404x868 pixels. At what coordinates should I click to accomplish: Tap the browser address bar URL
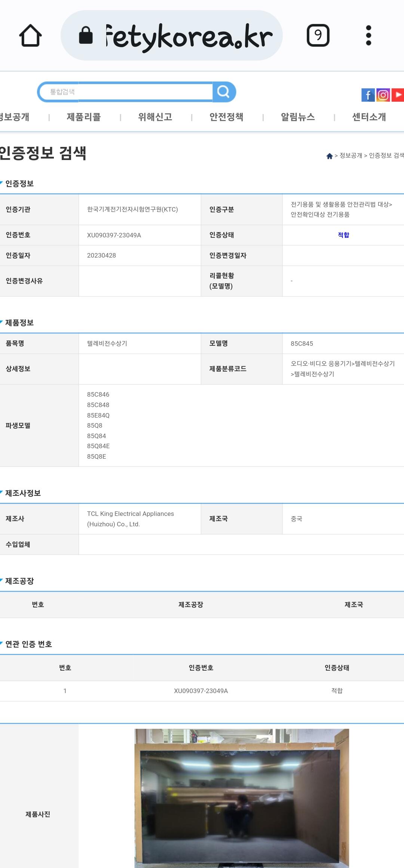click(x=189, y=36)
